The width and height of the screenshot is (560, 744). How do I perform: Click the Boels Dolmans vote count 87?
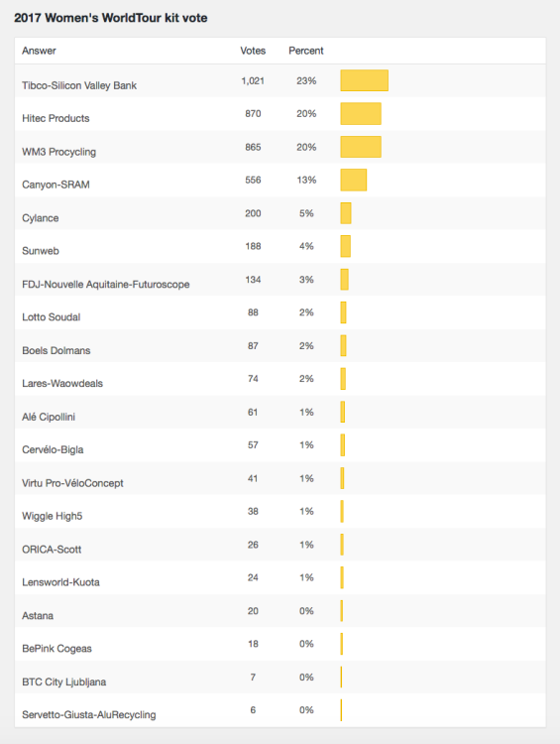click(x=253, y=346)
